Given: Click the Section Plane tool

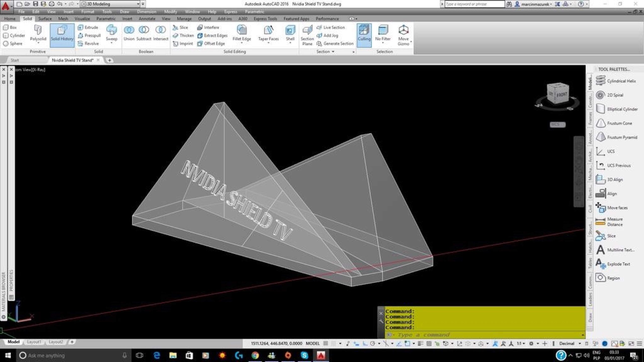Looking at the screenshot, I should 307,35.
